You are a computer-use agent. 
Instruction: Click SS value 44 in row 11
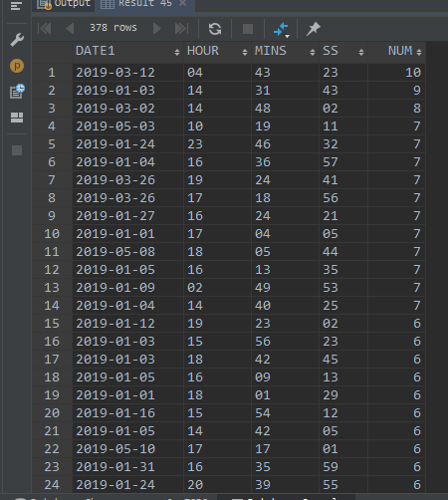pos(343,252)
